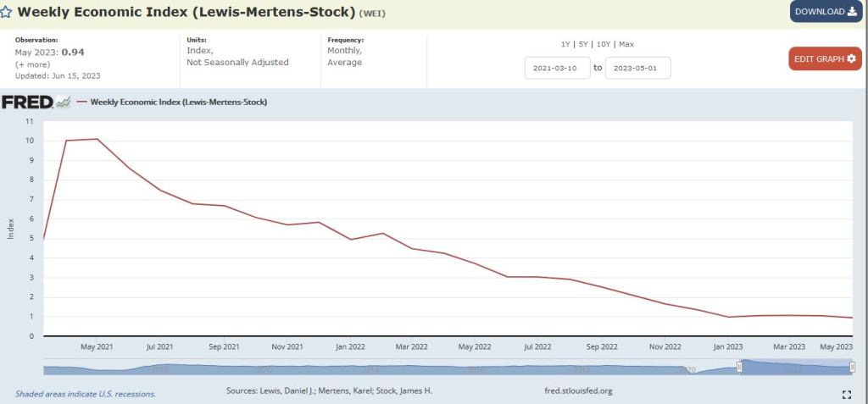
Task: Open the EDIT GRAPH panel
Action: (x=825, y=59)
